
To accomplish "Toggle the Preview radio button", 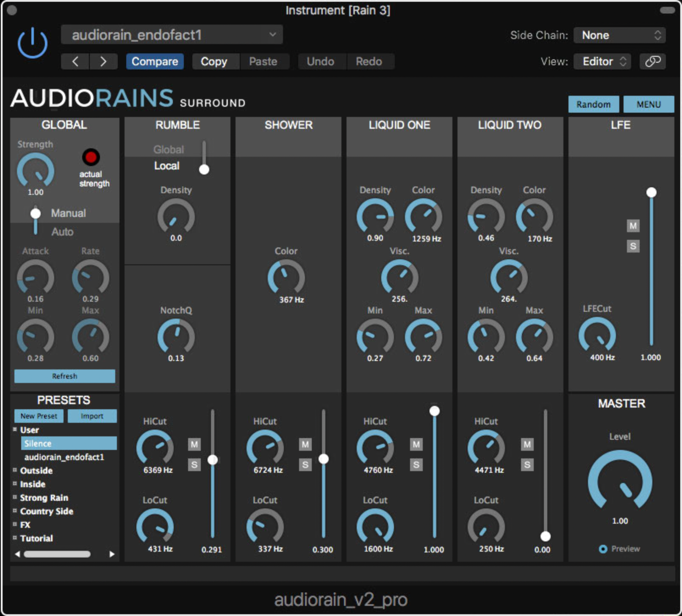I will point(603,549).
